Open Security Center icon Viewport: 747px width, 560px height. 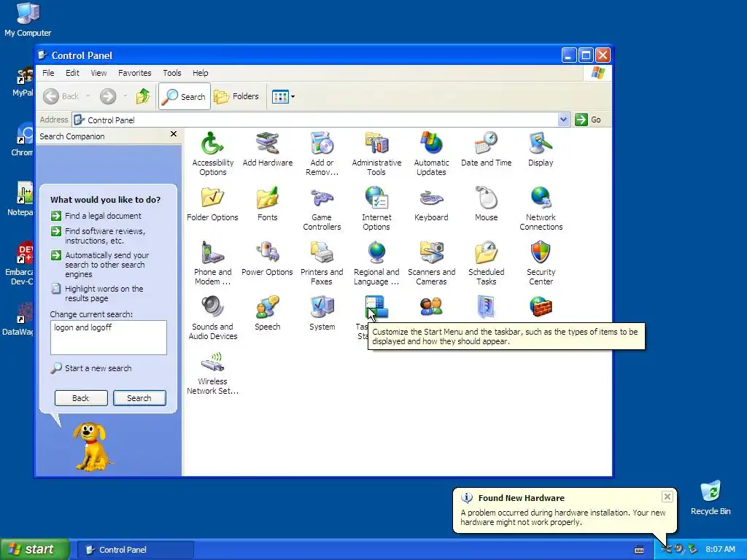[x=541, y=262]
